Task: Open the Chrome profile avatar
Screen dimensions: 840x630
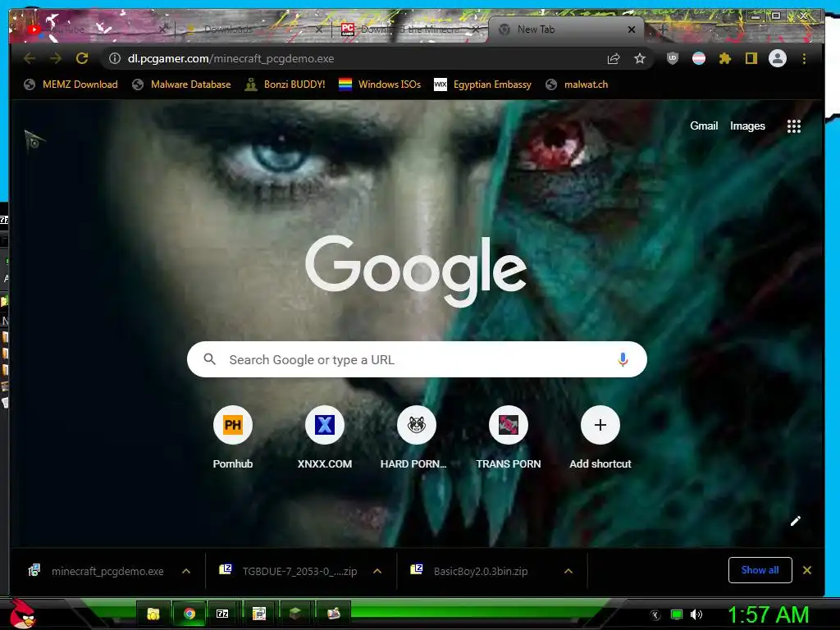Action: pos(778,58)
